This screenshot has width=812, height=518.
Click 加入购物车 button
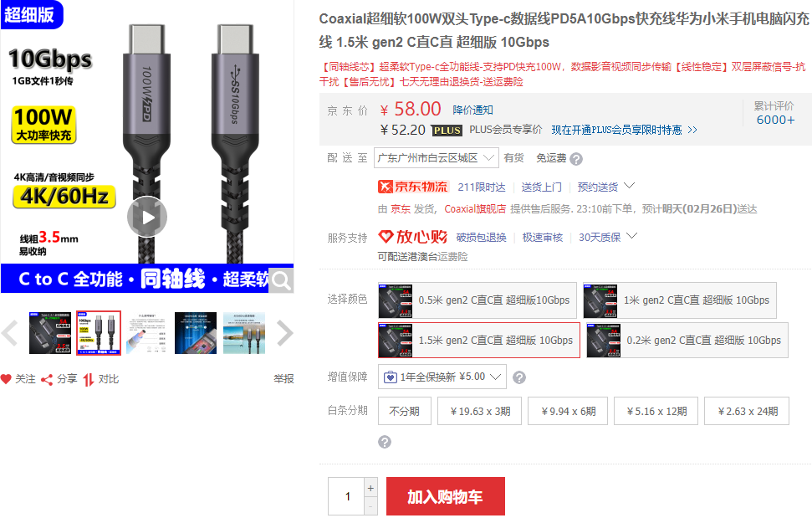tap(446, 497)
